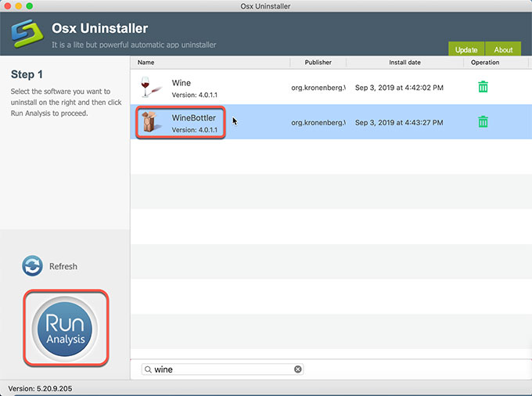
Task: Click the search magnifier icon
Action: 148,369
